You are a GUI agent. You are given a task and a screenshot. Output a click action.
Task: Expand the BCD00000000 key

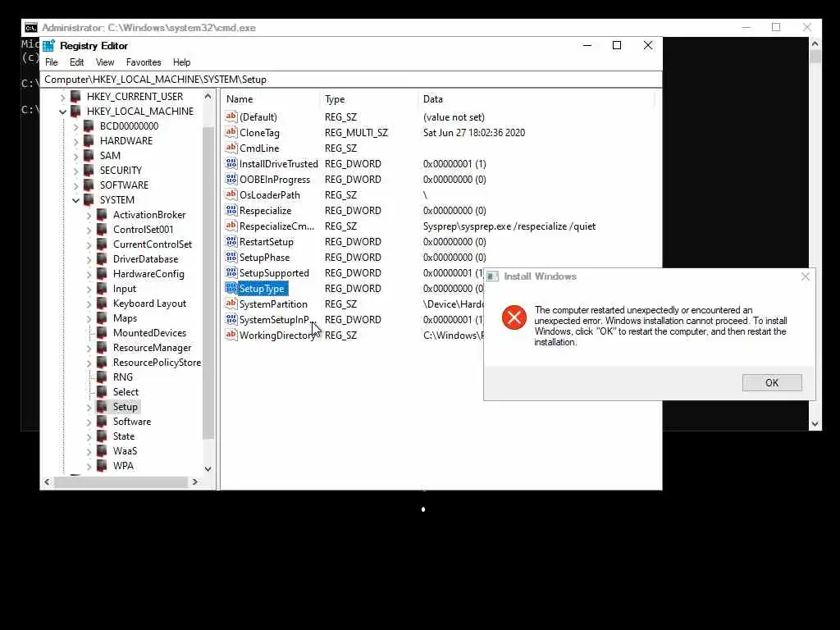tap(75, 126)
